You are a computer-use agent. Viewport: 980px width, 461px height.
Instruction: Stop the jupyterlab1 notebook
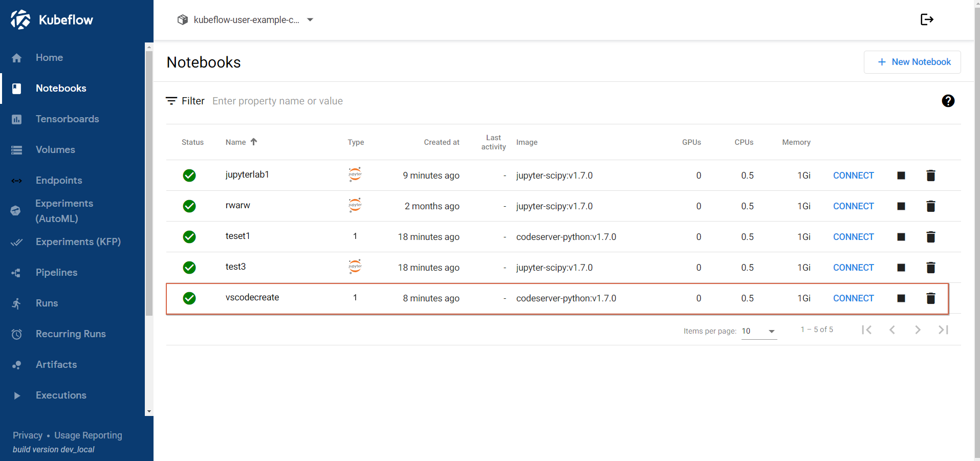click(901, 175)
